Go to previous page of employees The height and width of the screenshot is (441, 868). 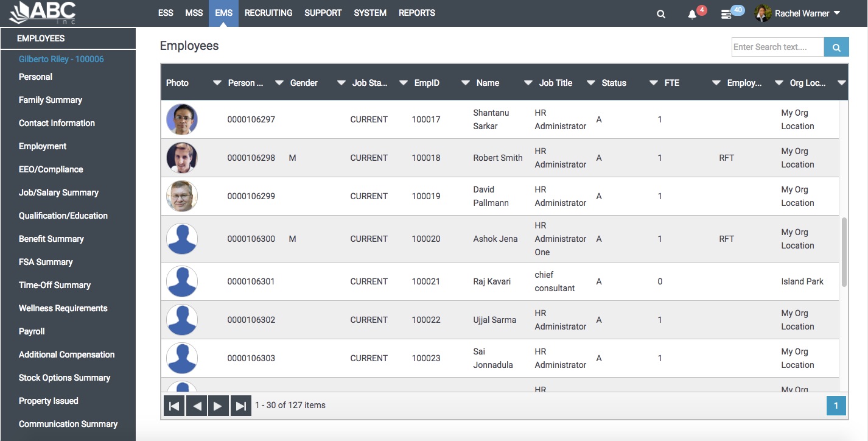[196, 406]
